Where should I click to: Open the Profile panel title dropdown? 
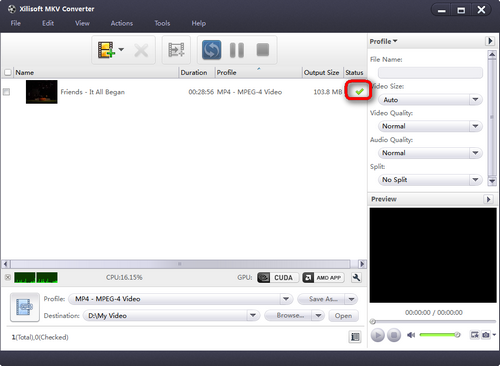point(383,41)
